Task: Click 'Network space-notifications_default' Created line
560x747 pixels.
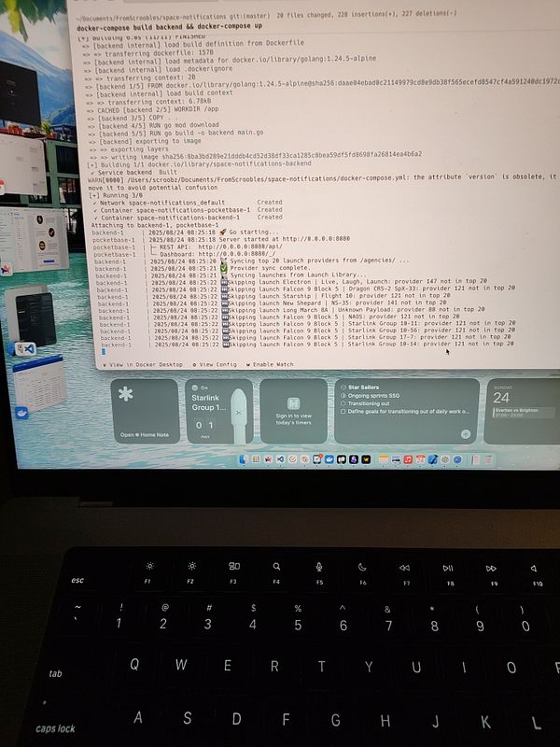Action: pyautogui.click(x=188, y=203)
